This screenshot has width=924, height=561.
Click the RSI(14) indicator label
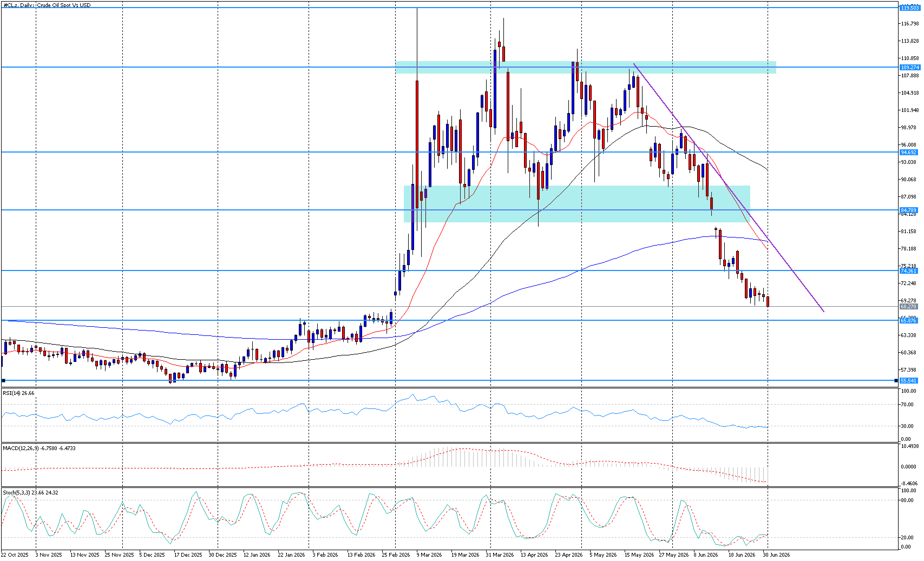[18, 393]
